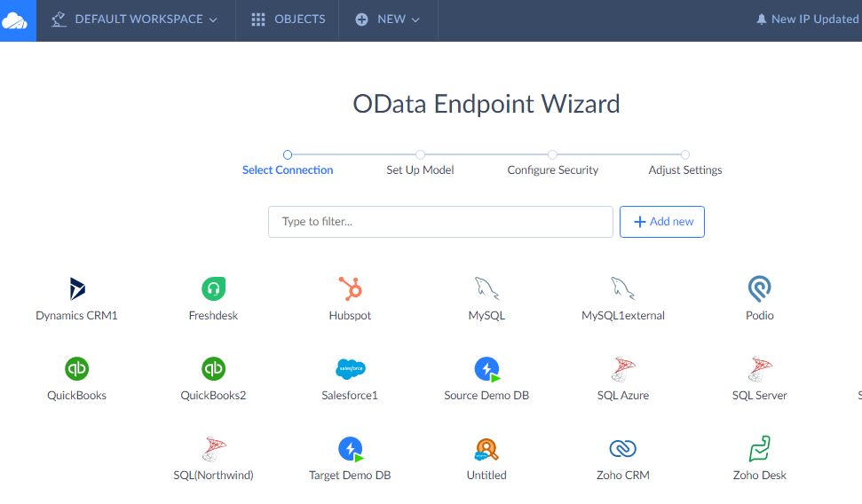The image size is (862, 504).
Task: Select the Dynamics CRM1 connection icon
Action: 77,288
